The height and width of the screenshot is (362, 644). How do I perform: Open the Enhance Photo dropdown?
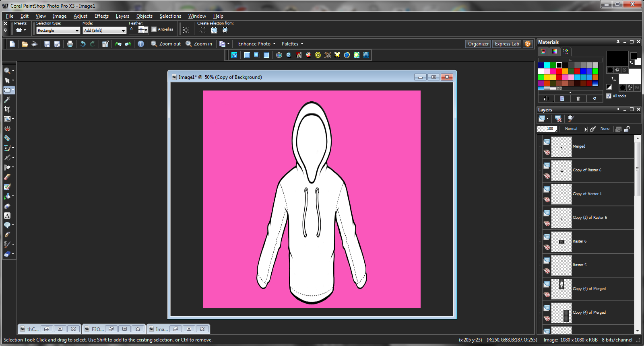[257, 44]
